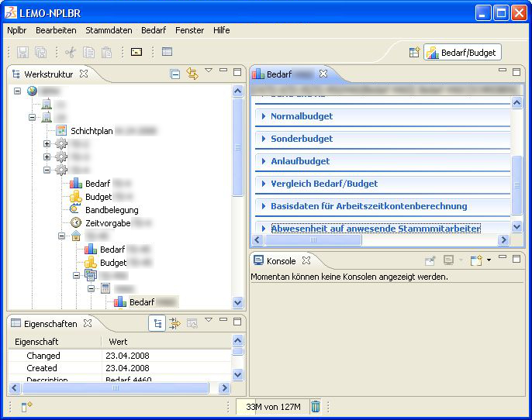
Task: Toggle Show Categories in Eigenschaften panel
Action: click(x=157, y=323)
